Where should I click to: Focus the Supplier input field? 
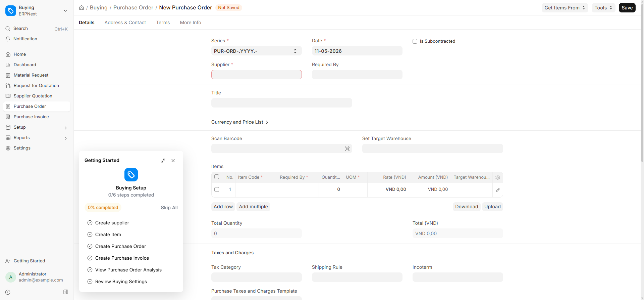point(257,75)
